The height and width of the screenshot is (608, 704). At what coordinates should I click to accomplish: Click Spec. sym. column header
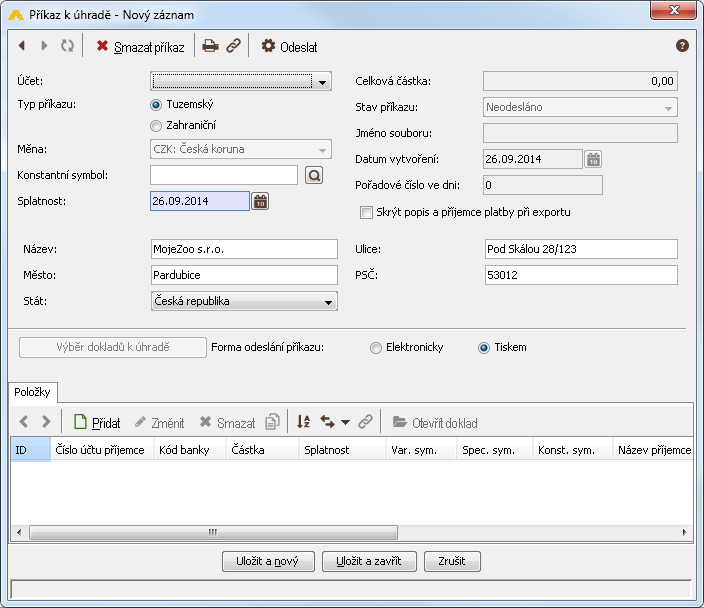495,450
